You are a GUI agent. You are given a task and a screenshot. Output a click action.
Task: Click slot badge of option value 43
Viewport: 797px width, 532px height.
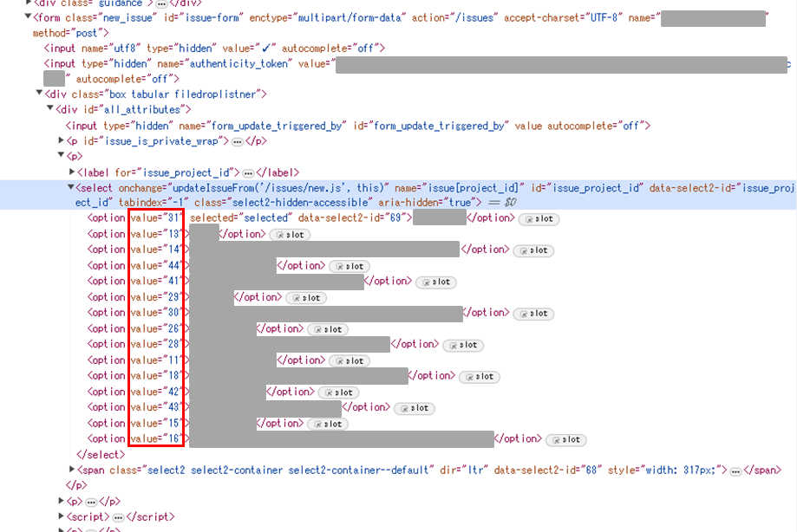tap(415, 408)
